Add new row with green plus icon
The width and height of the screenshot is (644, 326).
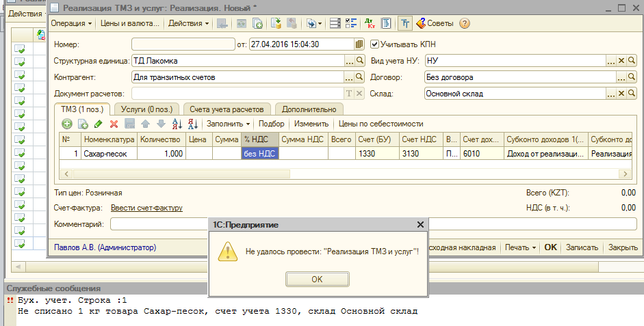(x=67, y=124)
